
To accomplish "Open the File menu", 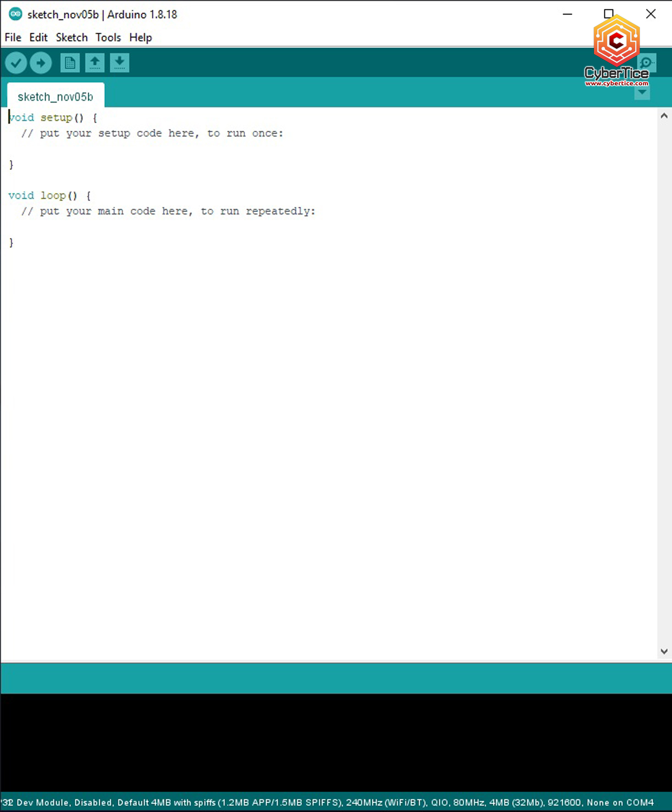I will 13,38.
